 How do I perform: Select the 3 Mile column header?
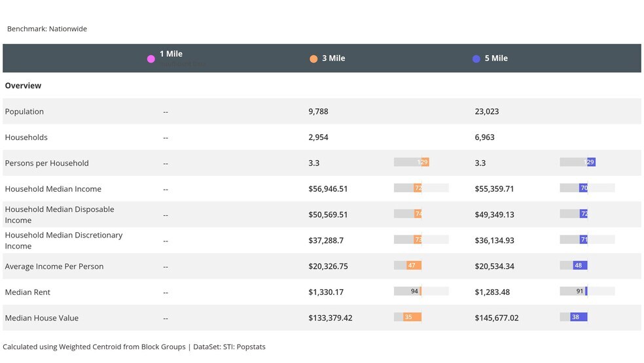tap(333, 58)
